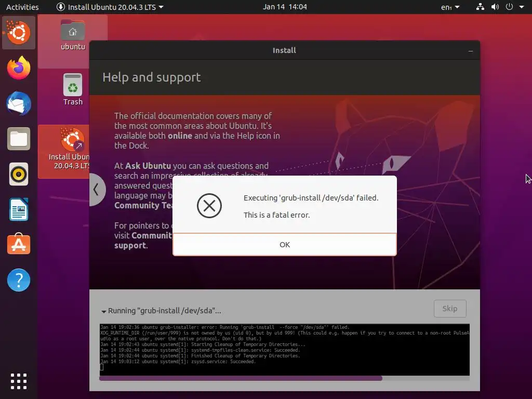Image resolution: width=532 pixels, height=399 pixels.
Task: Launch Thunderbird mail from the dock
Action: click(x=19, y=103)
